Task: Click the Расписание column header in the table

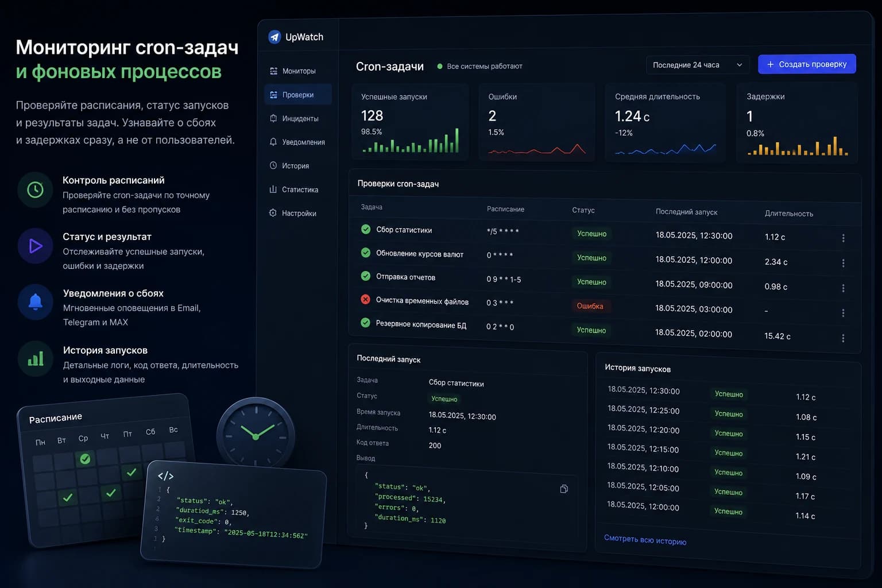Action: [x=505, y=209]
